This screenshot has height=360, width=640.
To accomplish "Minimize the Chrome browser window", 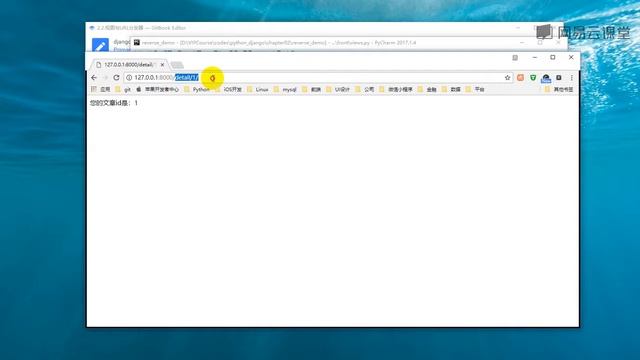I will (x=535, y=58).
